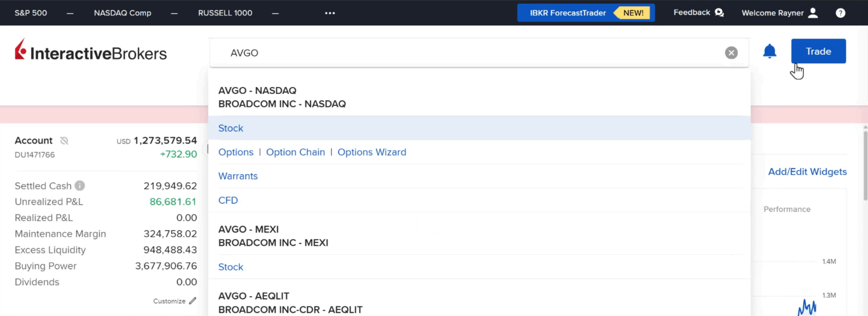
Task: Click the Settled Cash info icon
Action: [80, 186]
